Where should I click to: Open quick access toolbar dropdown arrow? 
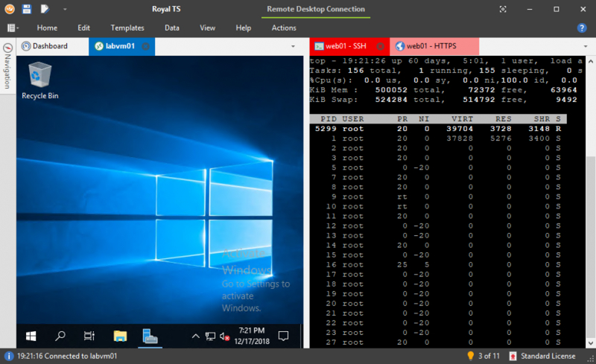tap(65, 9)
